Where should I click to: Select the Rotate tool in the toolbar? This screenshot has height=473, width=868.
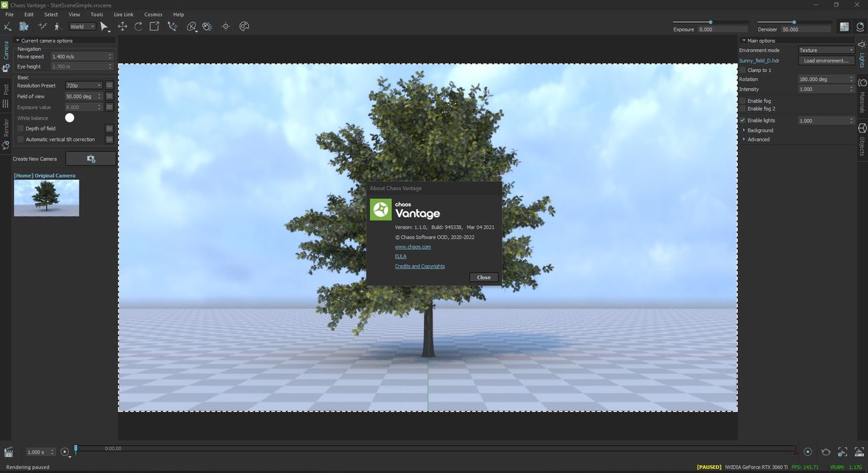click(x=138, y=27)
